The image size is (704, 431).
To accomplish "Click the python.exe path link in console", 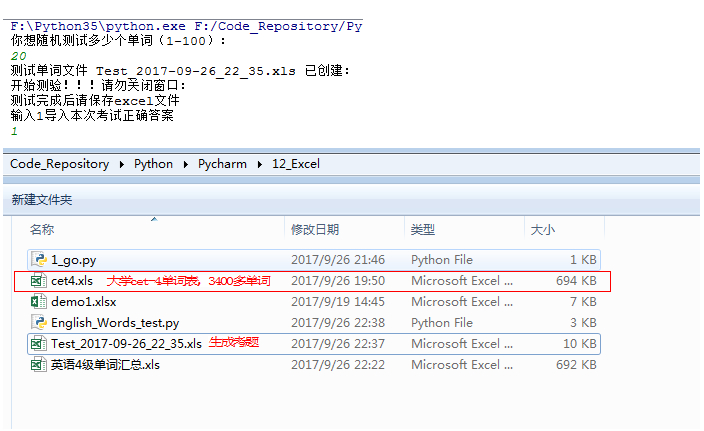I will (97, 26).
